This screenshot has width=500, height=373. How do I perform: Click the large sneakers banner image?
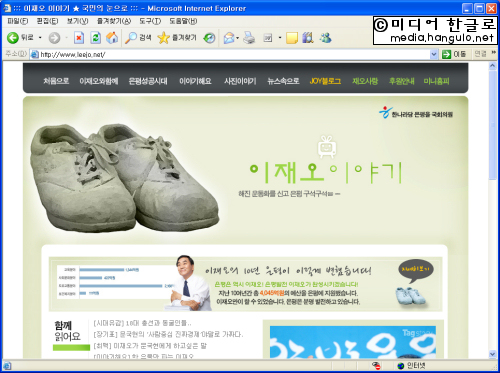(x=125, y=177)
